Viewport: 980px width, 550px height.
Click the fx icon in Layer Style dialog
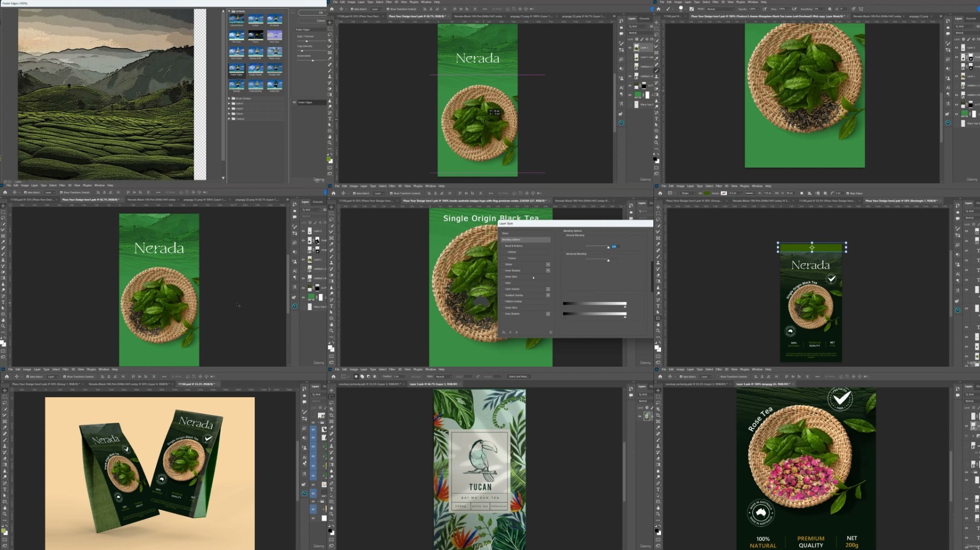504,332
